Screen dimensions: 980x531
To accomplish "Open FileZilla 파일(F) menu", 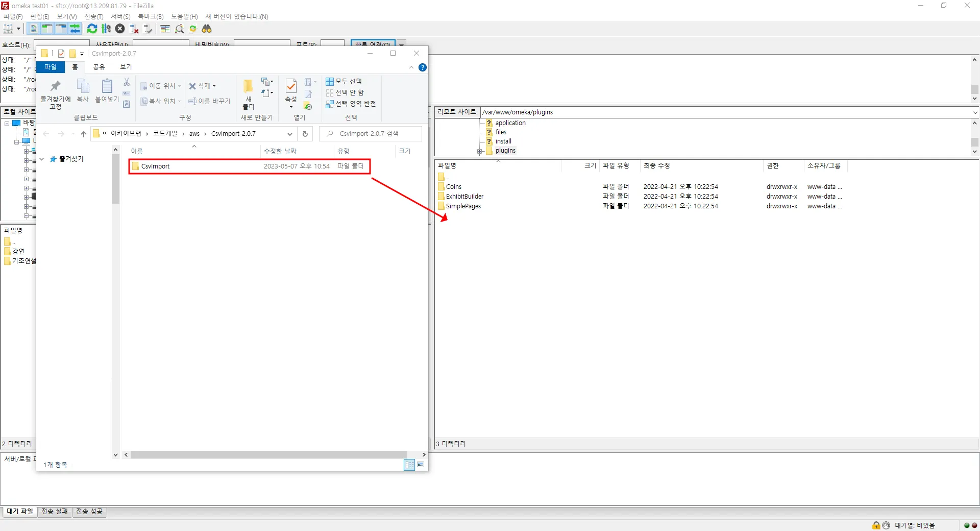I will (13, 16).
